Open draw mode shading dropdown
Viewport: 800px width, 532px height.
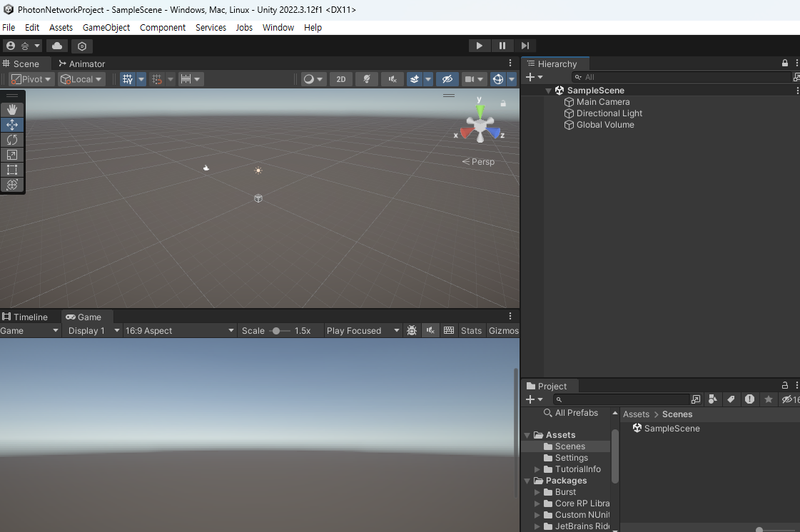pyautogui.click(x=313, y=79)
